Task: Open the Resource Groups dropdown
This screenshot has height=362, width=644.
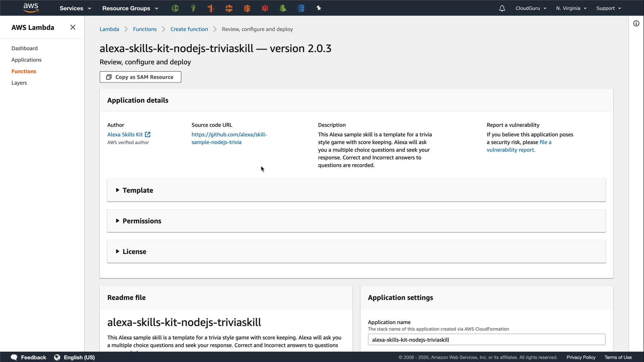Action: (130, 8)
